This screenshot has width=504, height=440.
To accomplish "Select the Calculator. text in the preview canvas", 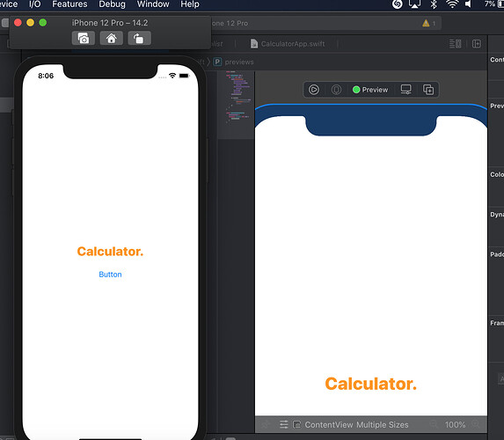I will coord(370,384).
